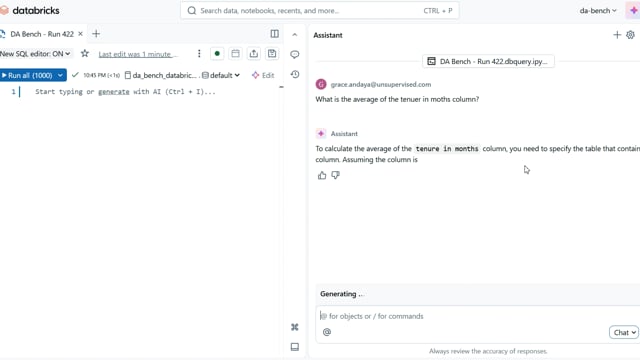
Task: Open the schedule calendar icon
Action: pos(235,53)
